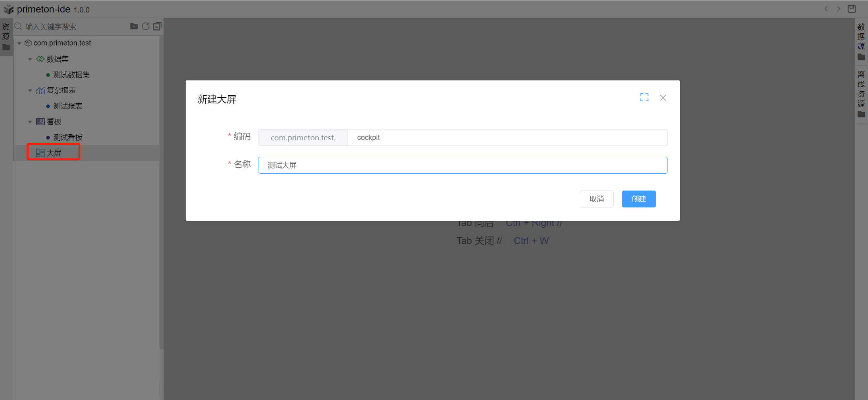Screen dimensions: 868x400
Task: Click the save icon in top right
Action: click(851, 9)
